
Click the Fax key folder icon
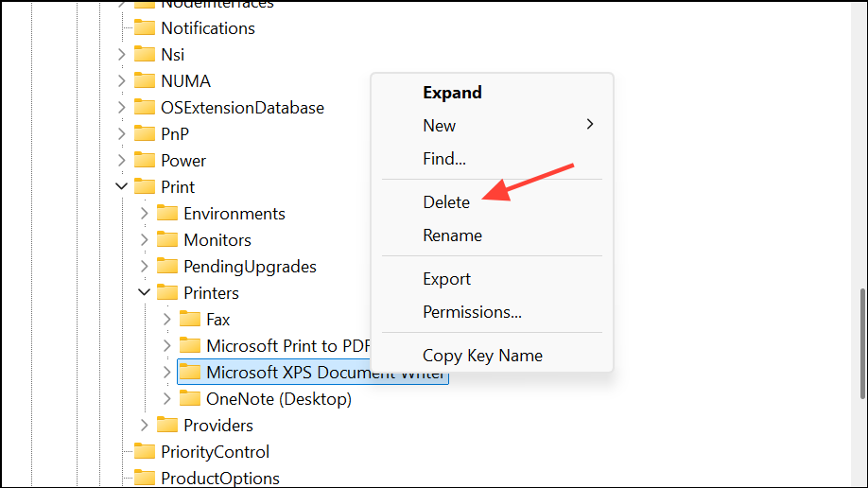[x=190, y=319]
